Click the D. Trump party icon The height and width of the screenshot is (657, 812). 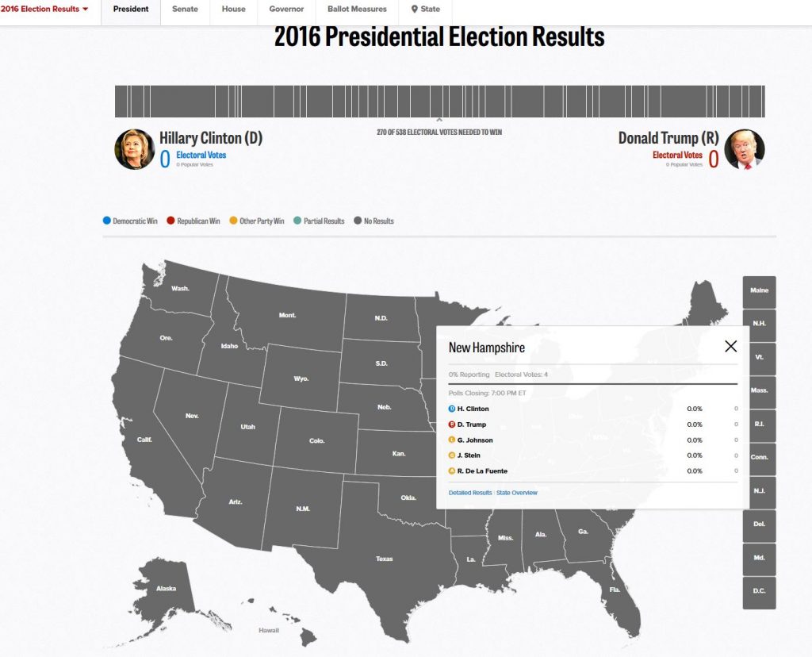(x=452, y=425)
